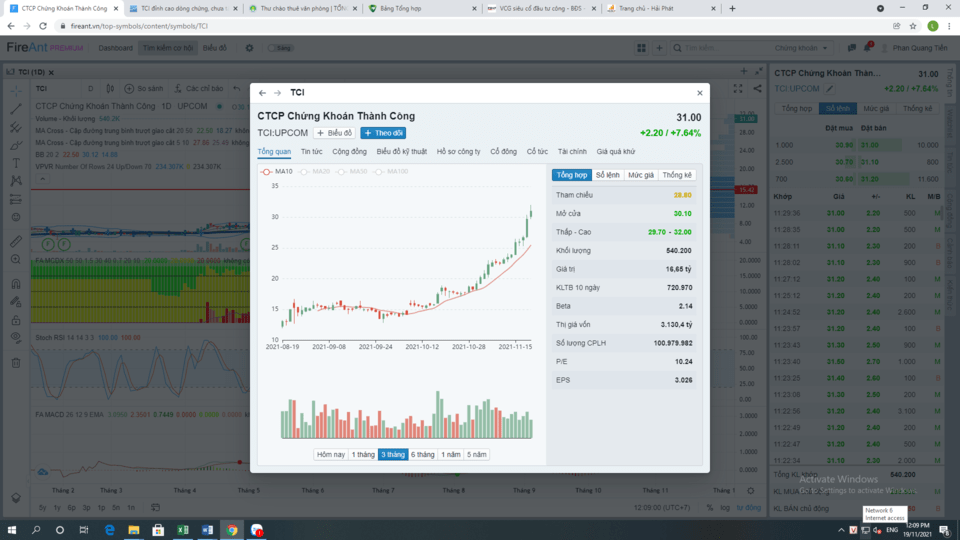Open the settings gear in top bar
960x540 pixels.
pos(249,48)
